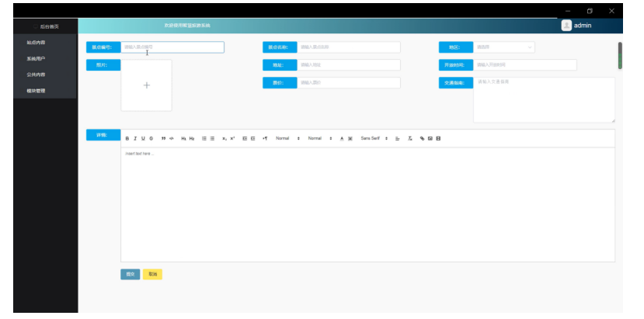
Task: Click the 照片 label
Action: coord(103,65)
